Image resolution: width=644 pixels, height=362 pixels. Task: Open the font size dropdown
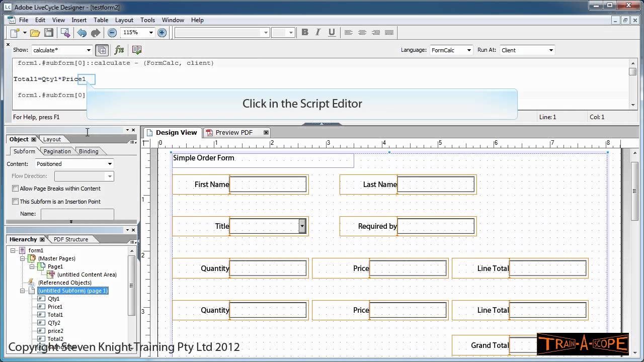coord(290,33)
